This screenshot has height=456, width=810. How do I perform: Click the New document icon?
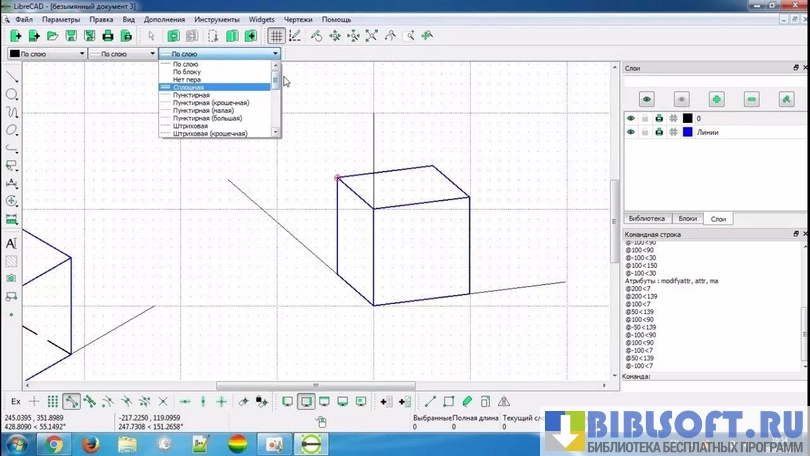17,35
